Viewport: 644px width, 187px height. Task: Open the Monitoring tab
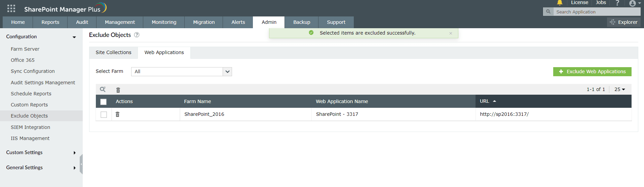(x=164, y=22)
